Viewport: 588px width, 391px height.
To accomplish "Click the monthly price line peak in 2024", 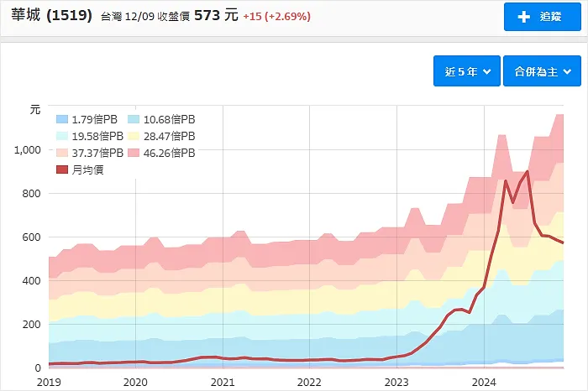I will [528, 172].
